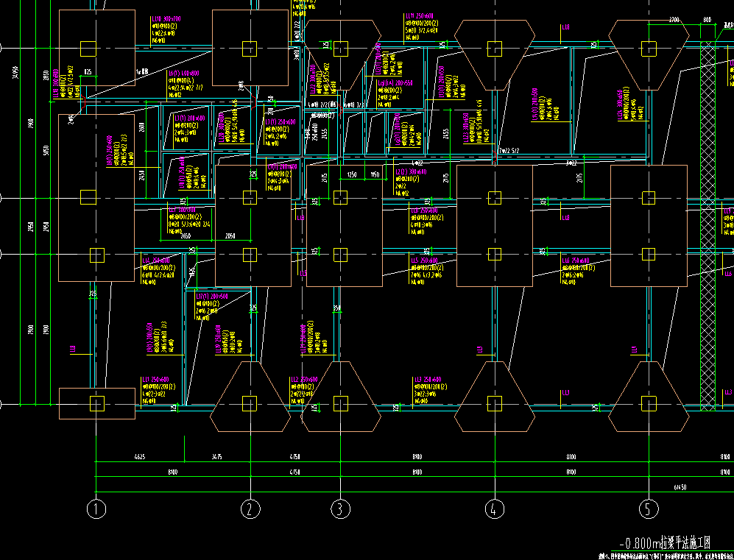Select beam label 'LL4 250x600'

155,261
